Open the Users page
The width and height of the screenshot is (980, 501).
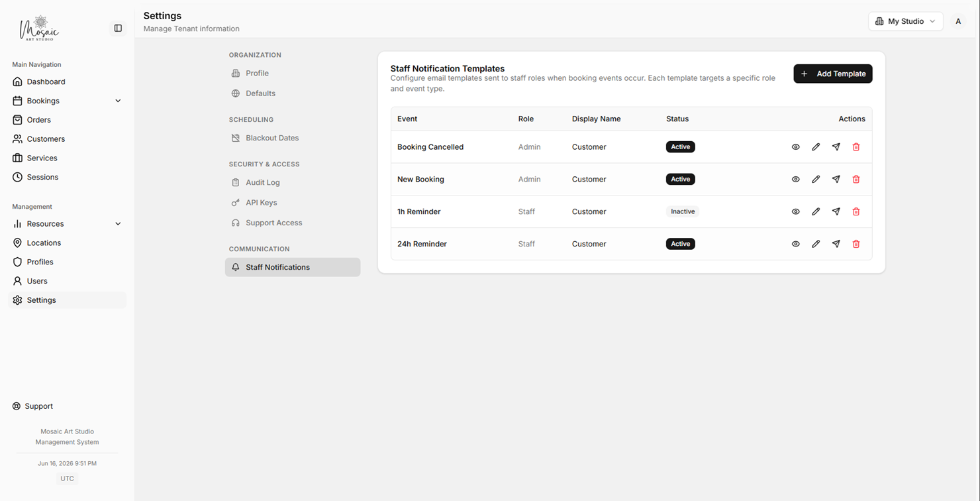click(x=67, y=282)
